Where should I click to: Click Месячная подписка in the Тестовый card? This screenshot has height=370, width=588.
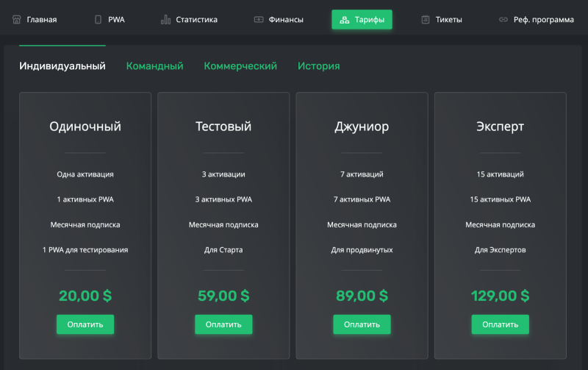pyautogui.click(x=223, y=225)
